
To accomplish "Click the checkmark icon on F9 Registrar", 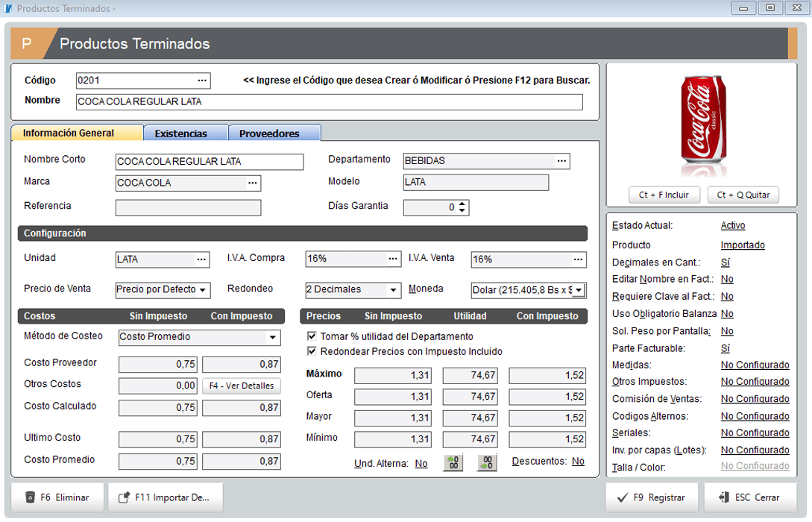I will point(623,497).
